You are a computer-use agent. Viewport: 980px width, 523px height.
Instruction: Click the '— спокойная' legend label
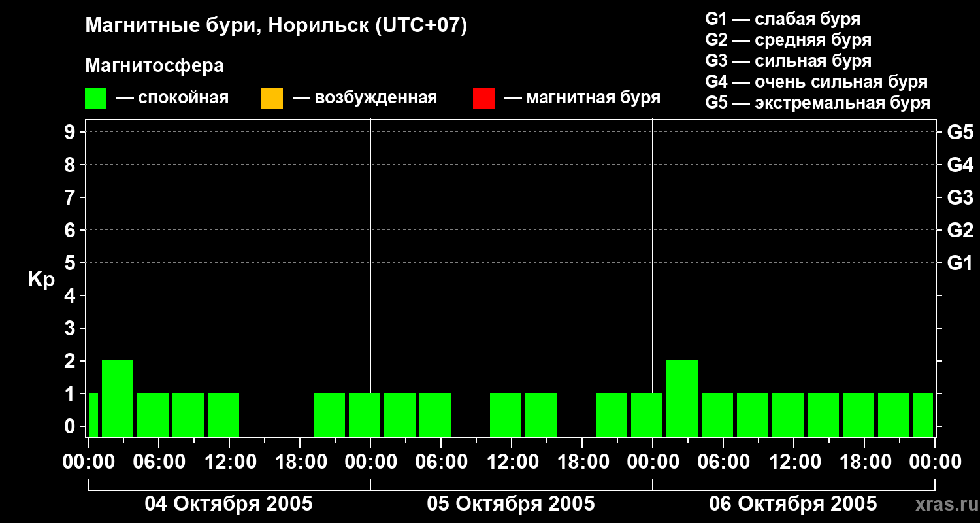point(172,98)
